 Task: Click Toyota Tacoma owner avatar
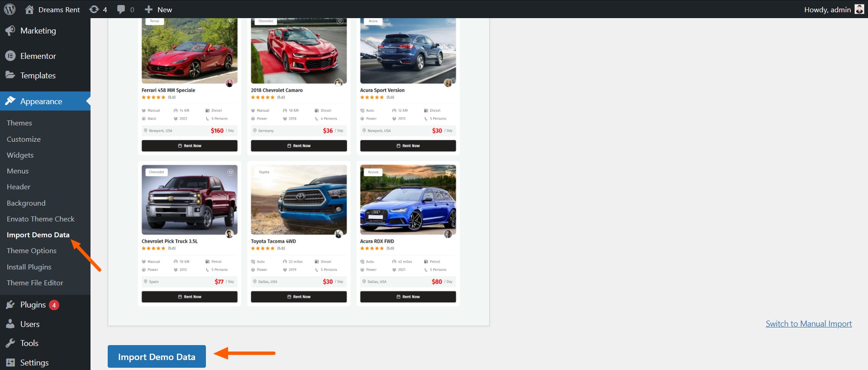click(x=339, y=234)
